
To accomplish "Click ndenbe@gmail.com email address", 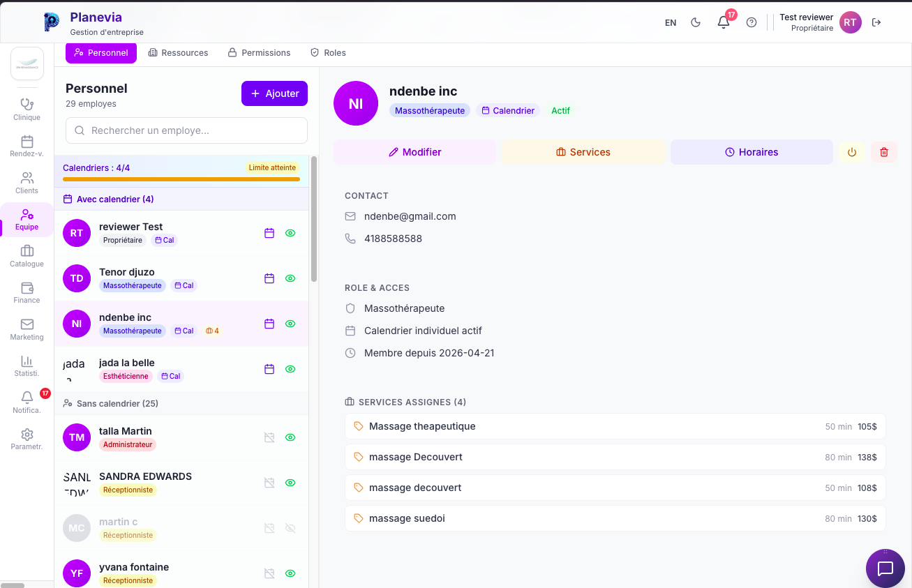I will pyautogui.click(x=410, y=216).
